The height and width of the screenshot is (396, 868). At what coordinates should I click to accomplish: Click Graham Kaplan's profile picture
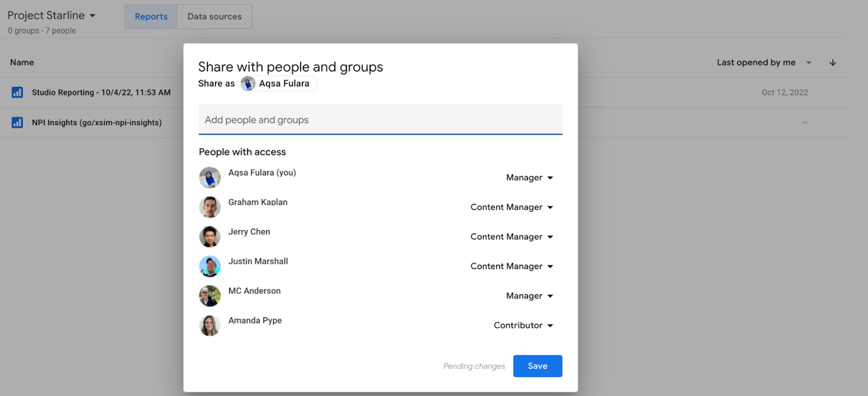pos(209,207)
